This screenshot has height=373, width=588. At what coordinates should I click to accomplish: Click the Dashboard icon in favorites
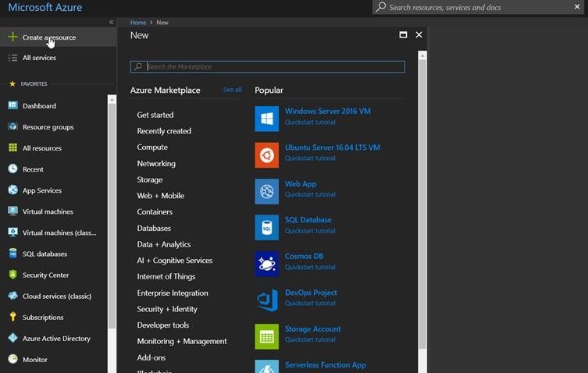coord(12,105)
